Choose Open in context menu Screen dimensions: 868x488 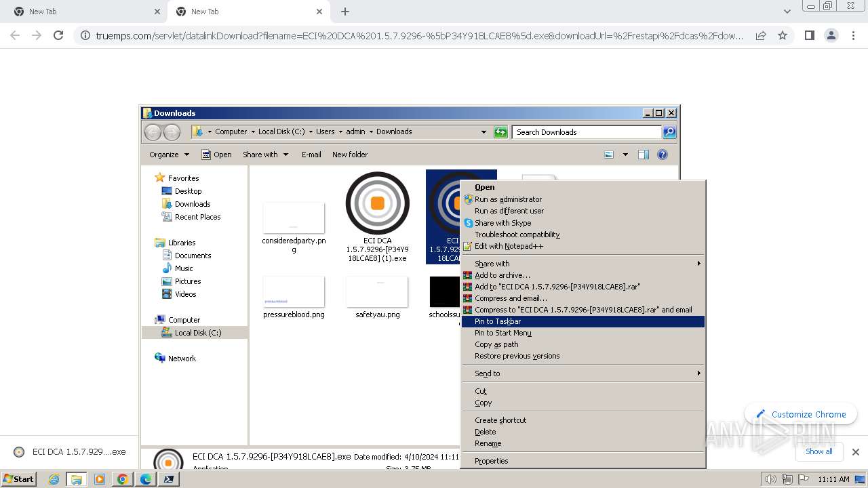pos(583,187)
